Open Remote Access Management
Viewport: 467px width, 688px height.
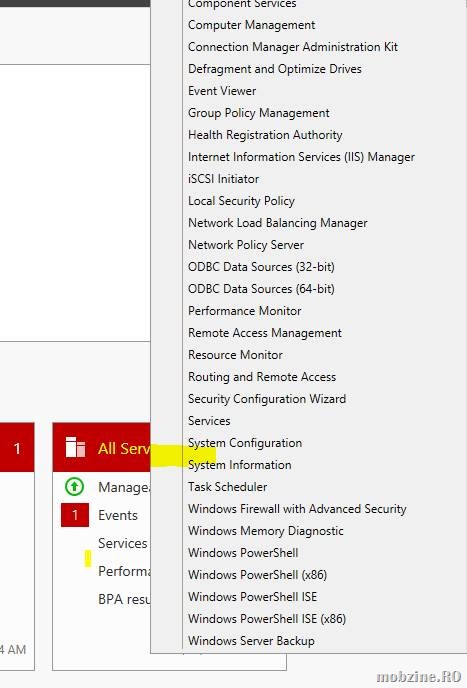(265, 333)
